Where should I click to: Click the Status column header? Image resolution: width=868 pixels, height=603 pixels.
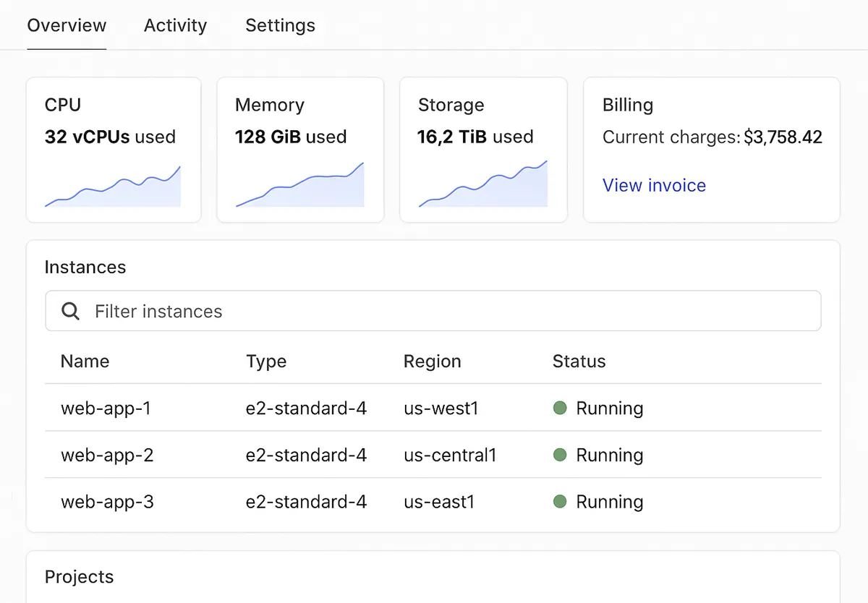(579, 361)
